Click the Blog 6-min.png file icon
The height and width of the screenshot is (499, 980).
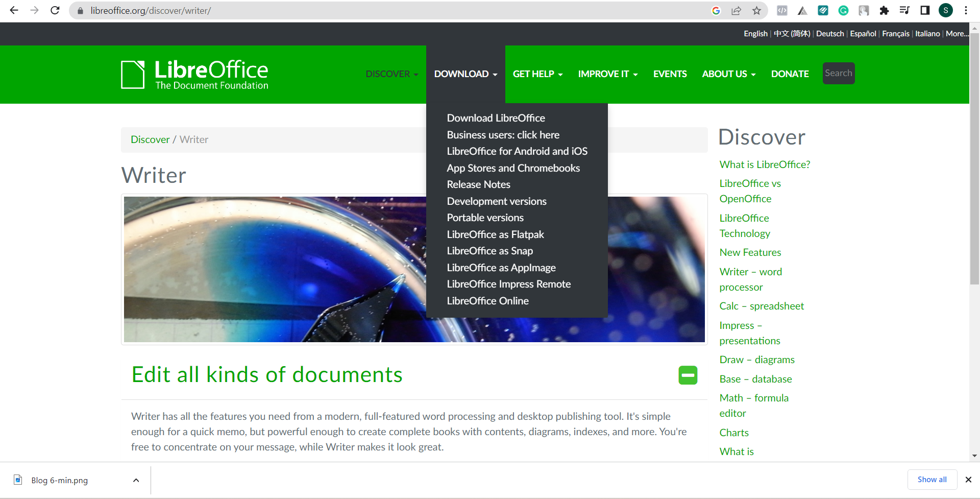[18, 480]
